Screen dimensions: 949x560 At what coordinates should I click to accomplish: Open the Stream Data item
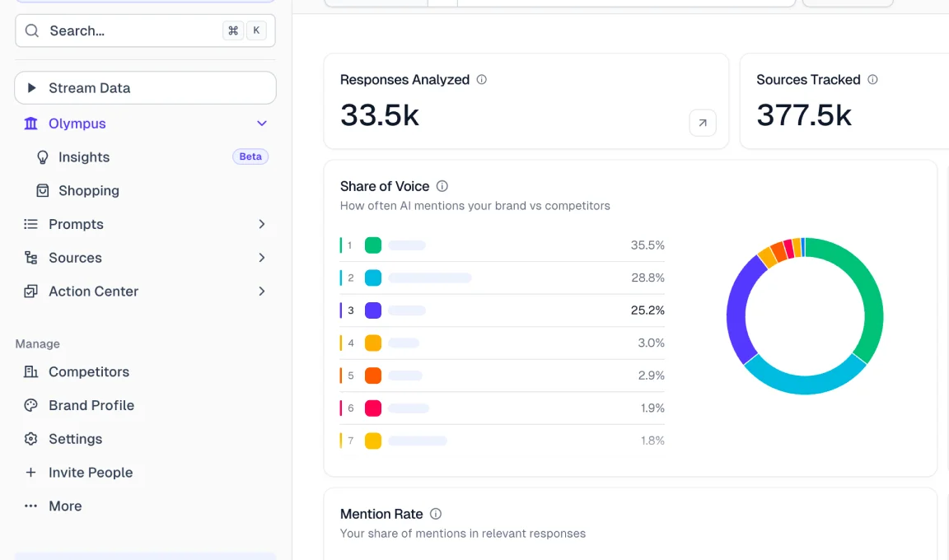[145, 88]
